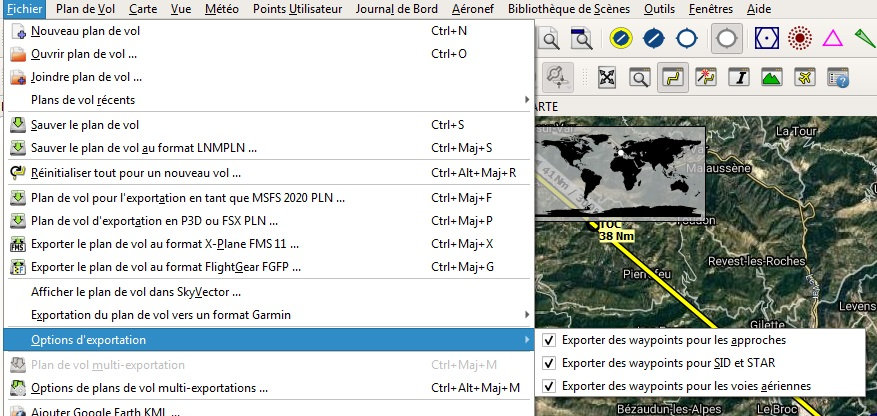877x416 pixels.
Task: Click the toolbar dotted grip handle
Action: (586, 77)
